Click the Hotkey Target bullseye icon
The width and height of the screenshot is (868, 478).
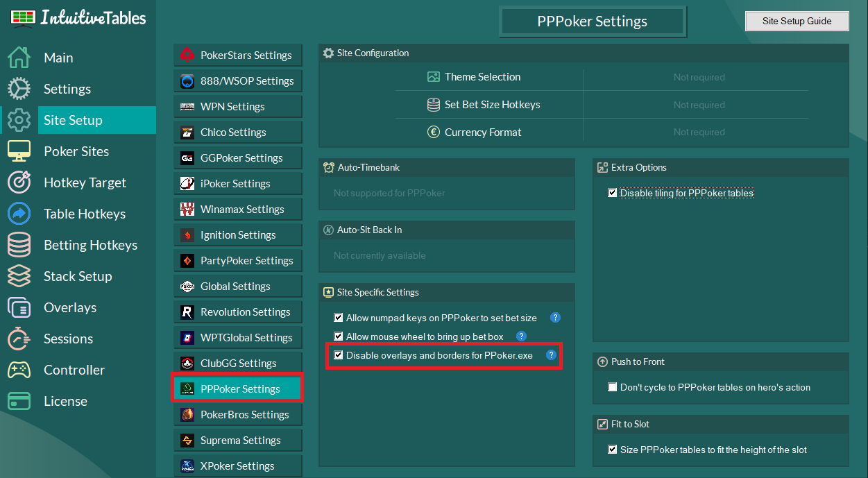pos(19,182)
